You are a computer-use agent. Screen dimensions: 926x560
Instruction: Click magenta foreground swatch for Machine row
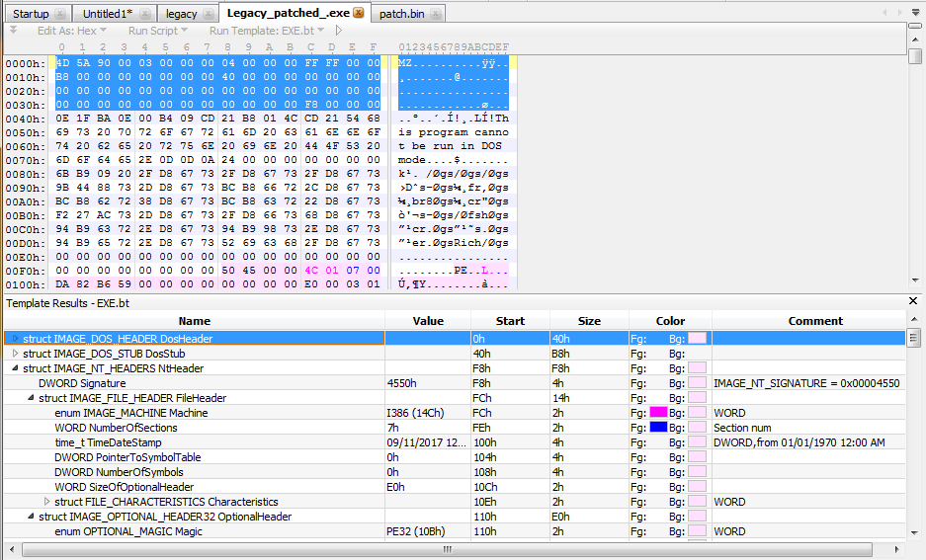pyautogui.click(x=657, y=413)
